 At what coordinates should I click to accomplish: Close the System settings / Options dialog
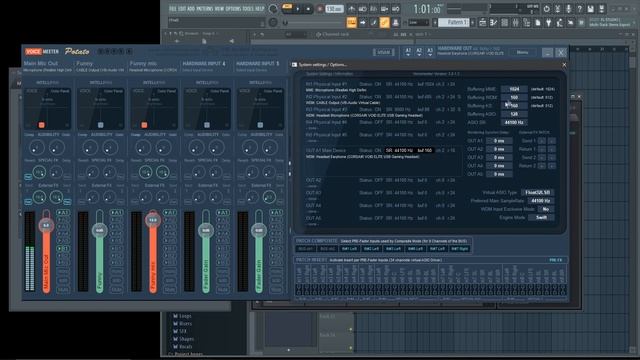pos(564,64)
